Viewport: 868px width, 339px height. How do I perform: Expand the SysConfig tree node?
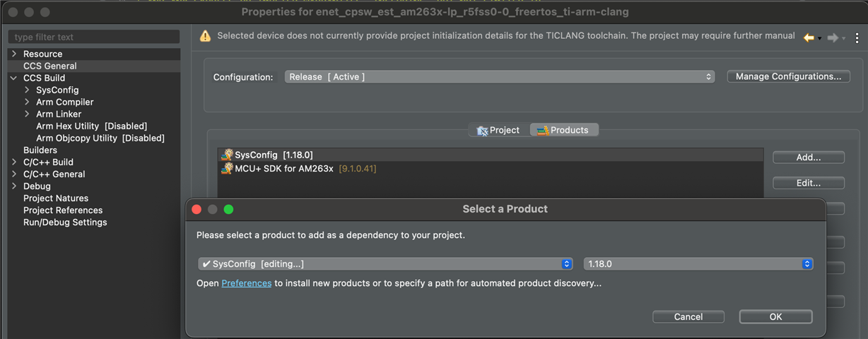(x=28, y=90)
